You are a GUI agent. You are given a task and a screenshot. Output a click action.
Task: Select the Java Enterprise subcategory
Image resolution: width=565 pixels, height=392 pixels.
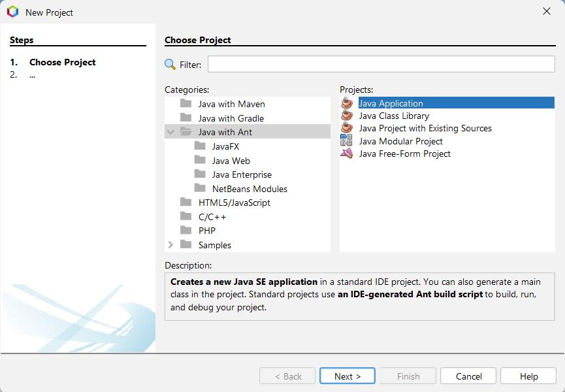[242, 174]
